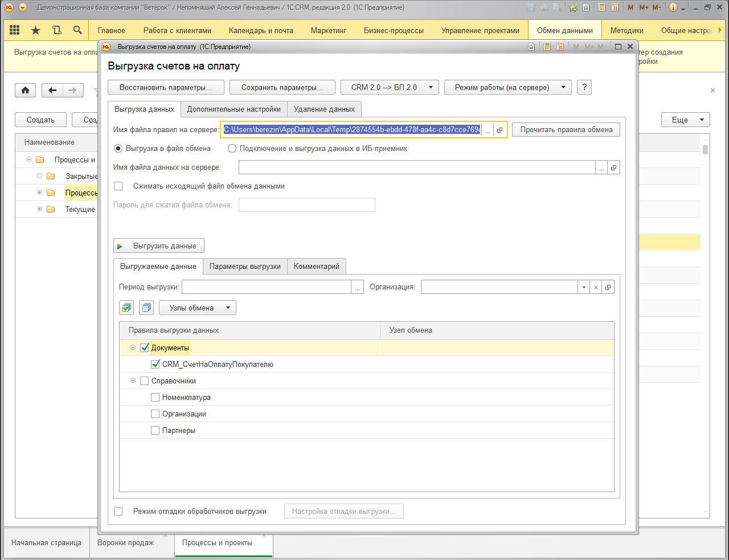
Task: Open calculator in dialog title bar
Action: pyautogui.click(x=547, y=47)
